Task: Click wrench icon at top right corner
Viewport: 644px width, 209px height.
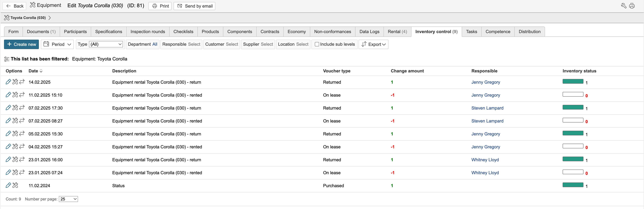Action: point(623,6)
